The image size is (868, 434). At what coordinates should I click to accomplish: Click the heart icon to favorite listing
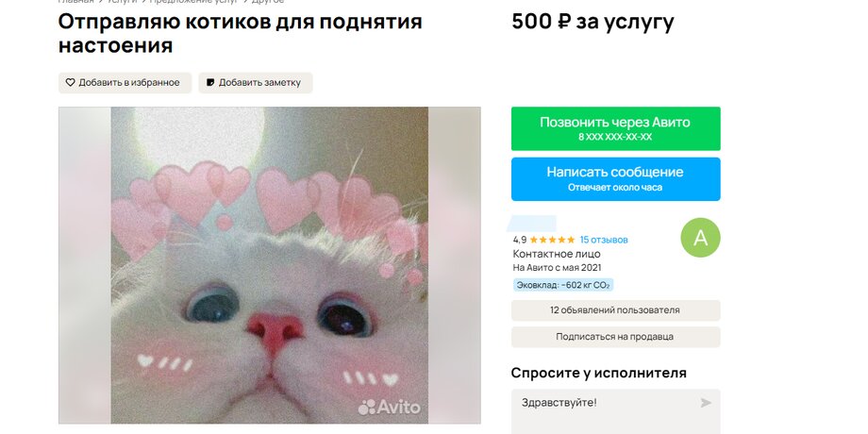tap(71, 82)
